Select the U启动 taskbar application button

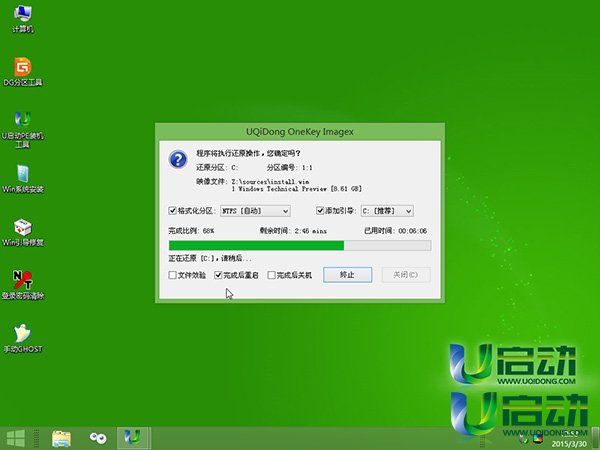(x=132, y=438)
